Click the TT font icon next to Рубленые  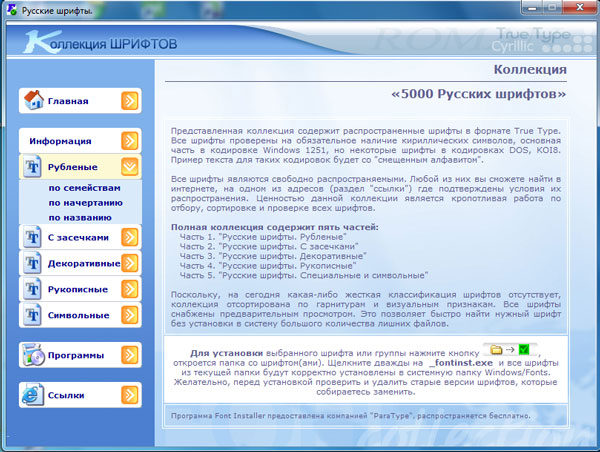click(32, 166)
